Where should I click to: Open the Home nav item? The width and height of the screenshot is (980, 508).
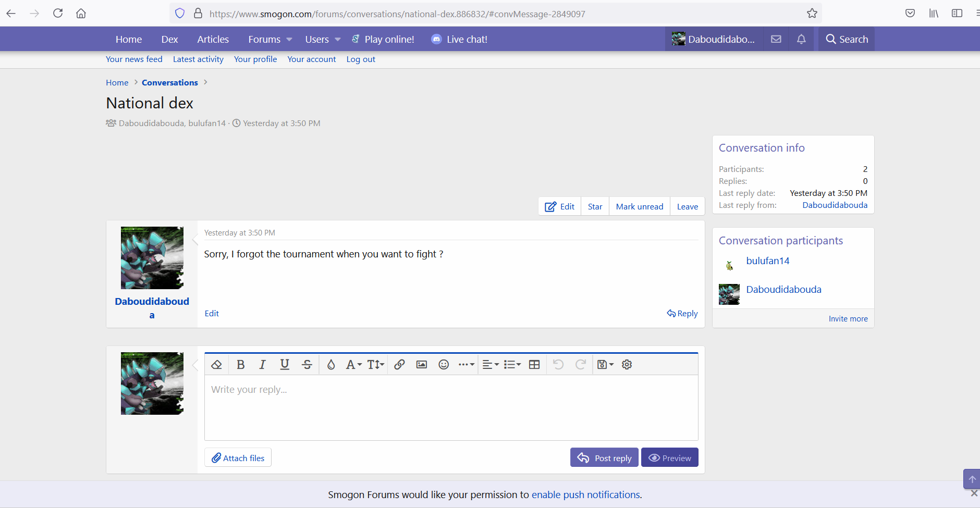[129, 39]
